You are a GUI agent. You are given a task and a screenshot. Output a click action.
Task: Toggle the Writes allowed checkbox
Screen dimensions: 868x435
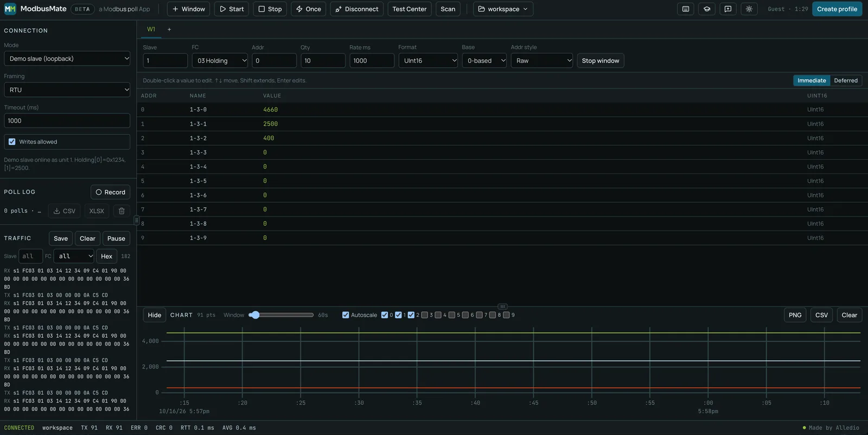coord(12,142)
